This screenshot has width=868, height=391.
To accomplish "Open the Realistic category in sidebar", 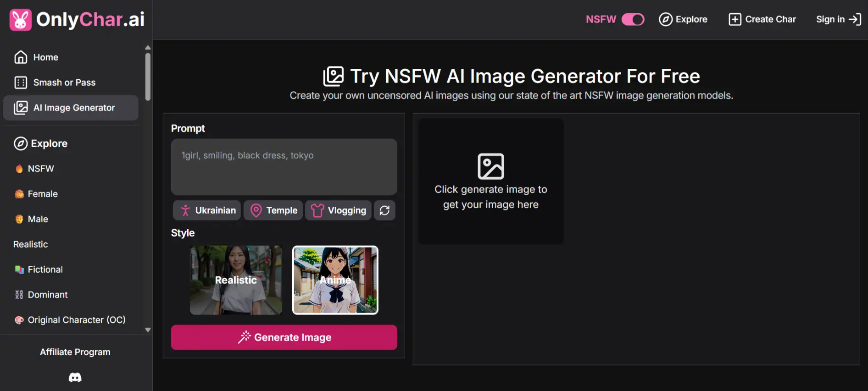I will [30, 244].
